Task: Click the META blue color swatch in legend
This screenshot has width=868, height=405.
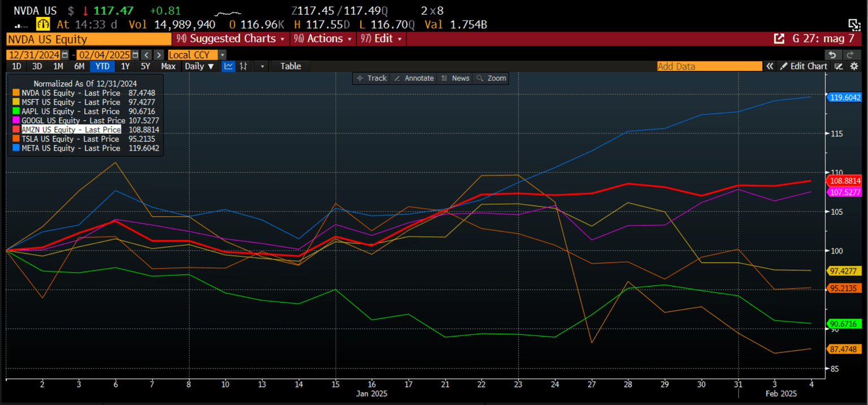Action: click(x=16, y=148)
